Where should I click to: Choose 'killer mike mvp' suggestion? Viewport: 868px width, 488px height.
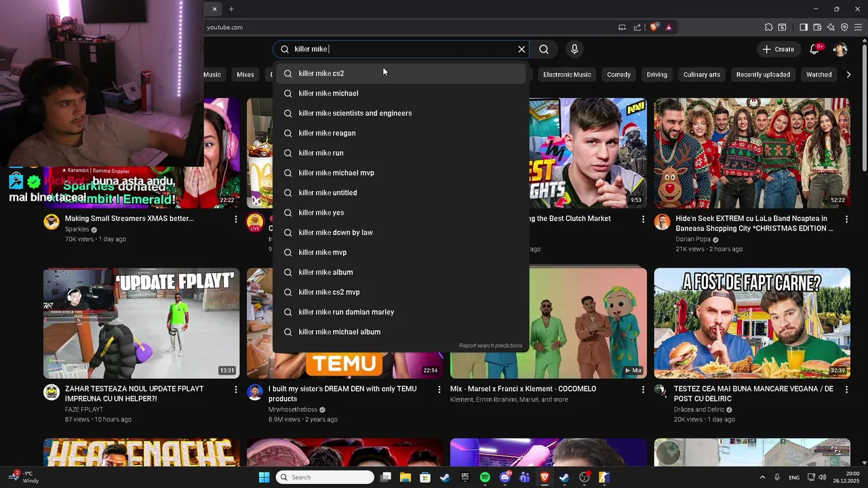(x=400, y=252)
